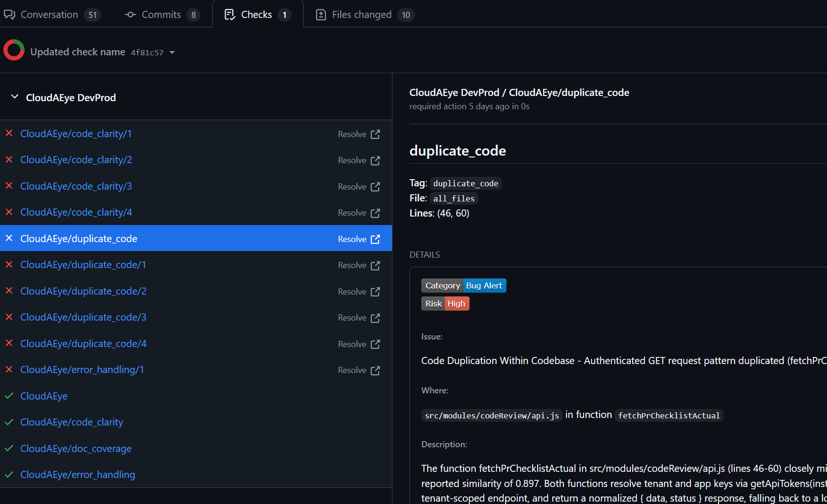Switch to the Commits tab

161,14
